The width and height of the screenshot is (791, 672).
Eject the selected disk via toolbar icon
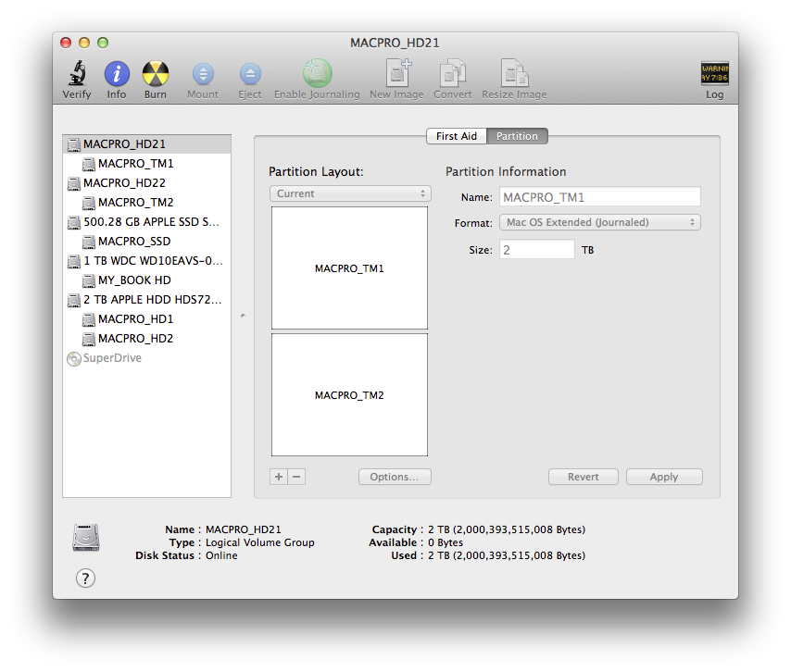(x=249, y=79)
